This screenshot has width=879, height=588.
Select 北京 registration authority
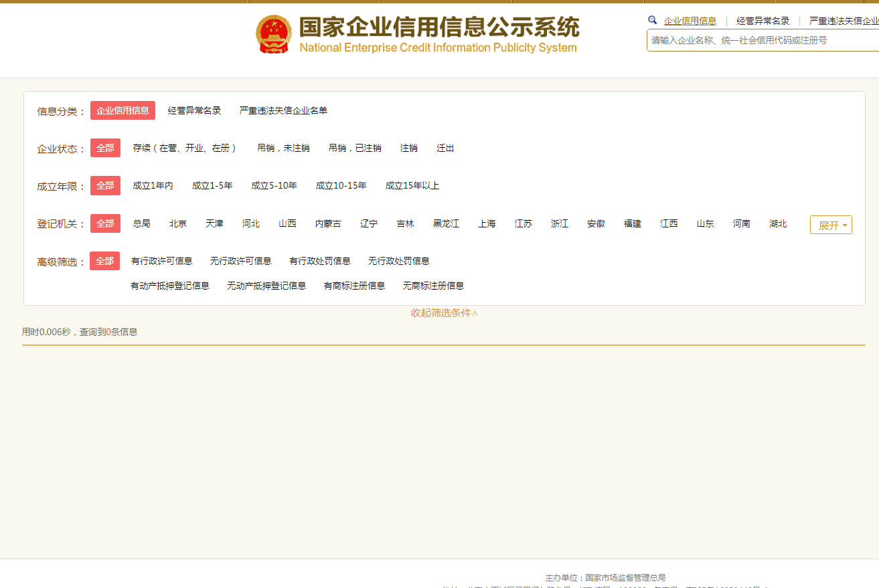178,223
